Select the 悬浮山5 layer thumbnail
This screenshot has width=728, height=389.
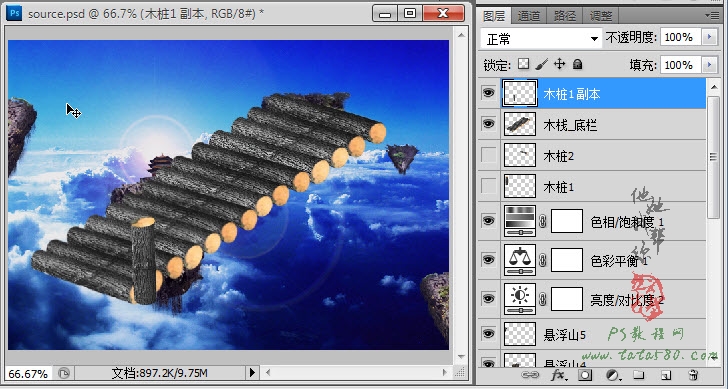point(520,334)
